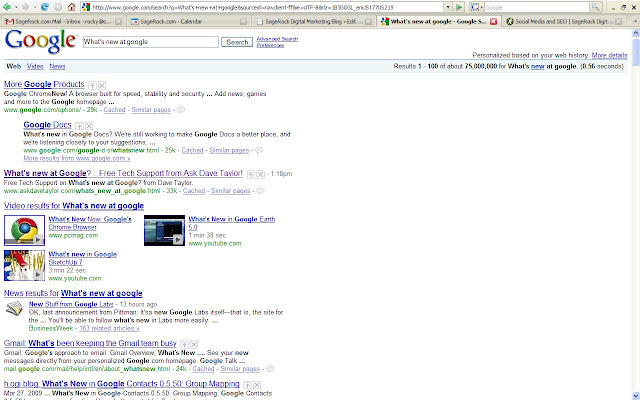This screenshot has height=400, width=640.
Task: Click the Google logo
Action: pos(40,42)
